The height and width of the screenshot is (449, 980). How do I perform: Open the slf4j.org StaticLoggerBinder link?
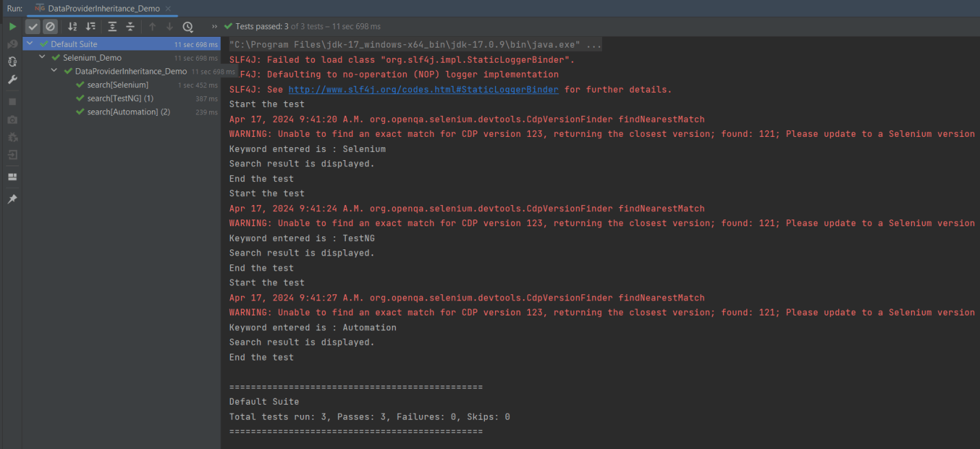point(423,89)
